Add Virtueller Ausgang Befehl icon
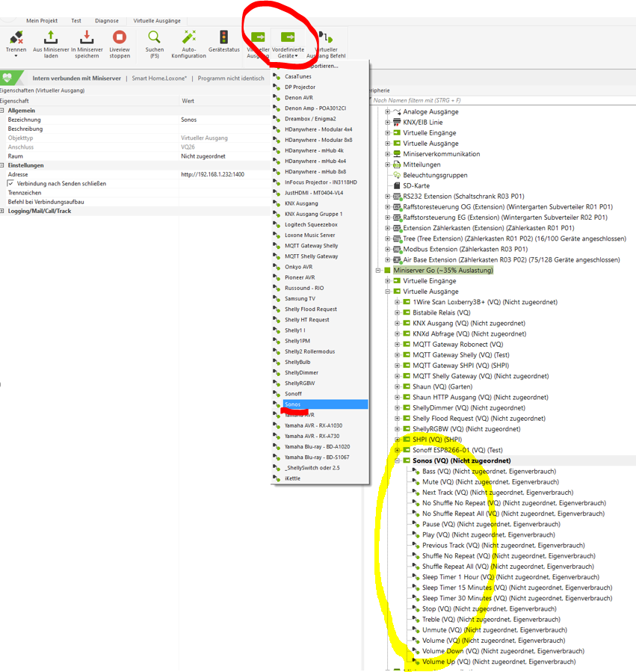The width and height of the screenshot is (636, 672). (326, 37)
